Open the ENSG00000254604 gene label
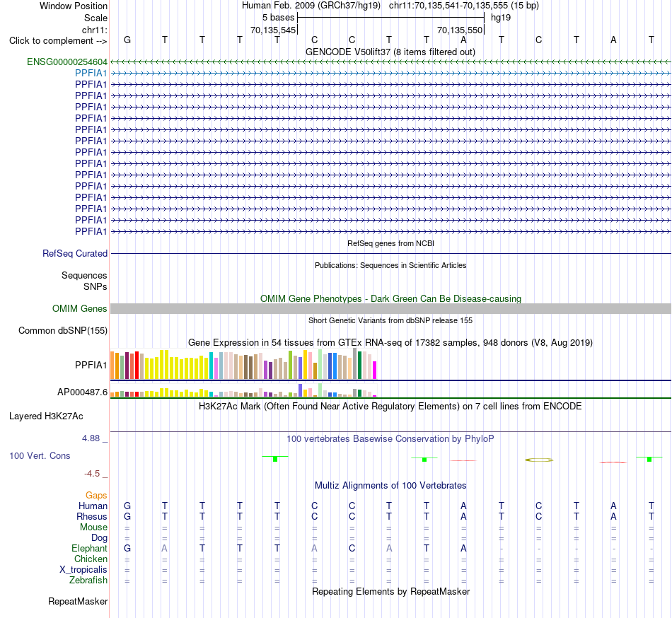The height and width of the screenshot is (618, 672). (x=67, y=62)
